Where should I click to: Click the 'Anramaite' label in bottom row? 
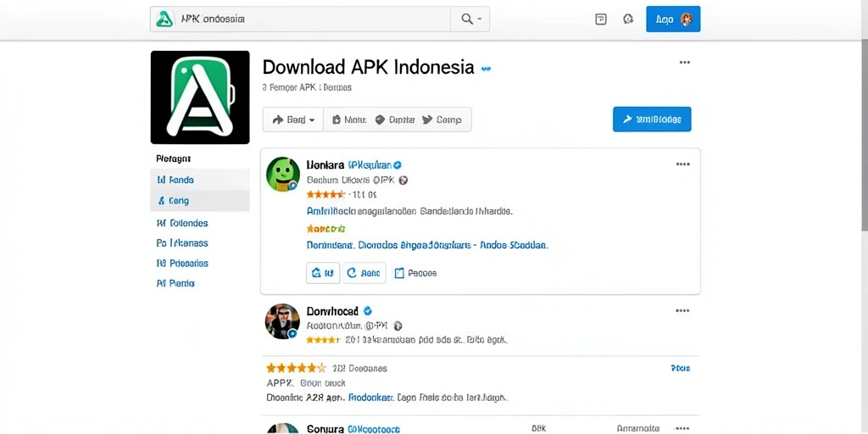[638, 428]
